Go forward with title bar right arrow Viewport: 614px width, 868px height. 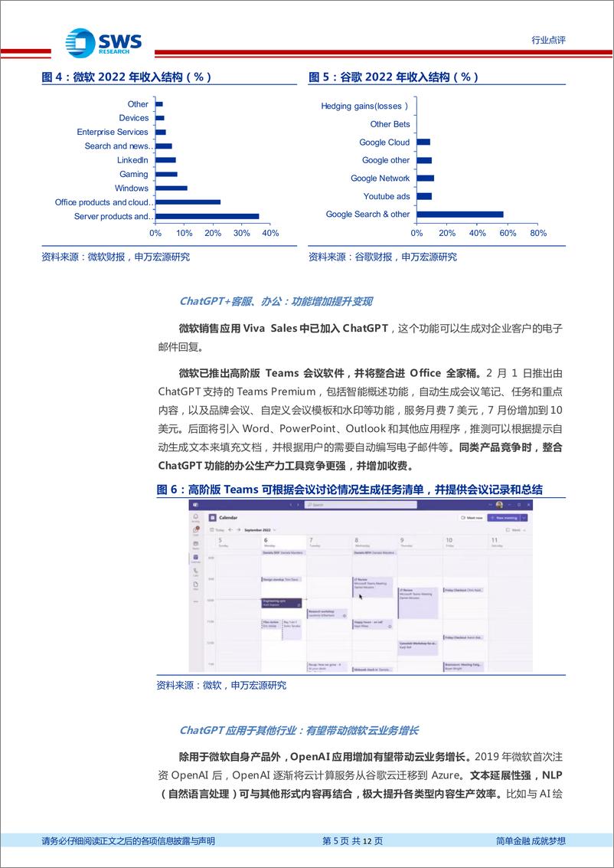point(298,505)
